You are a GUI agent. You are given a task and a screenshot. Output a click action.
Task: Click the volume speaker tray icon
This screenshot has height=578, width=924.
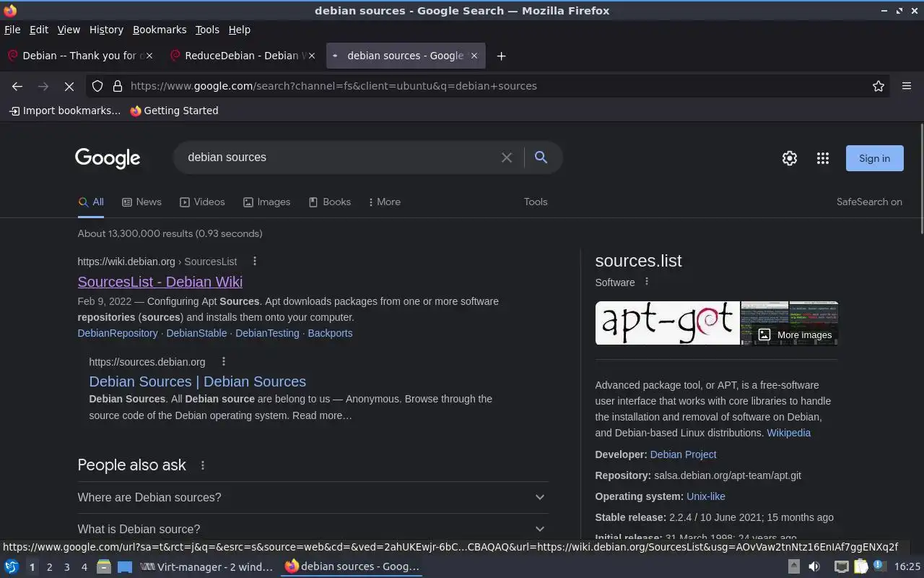coord(814,567)
